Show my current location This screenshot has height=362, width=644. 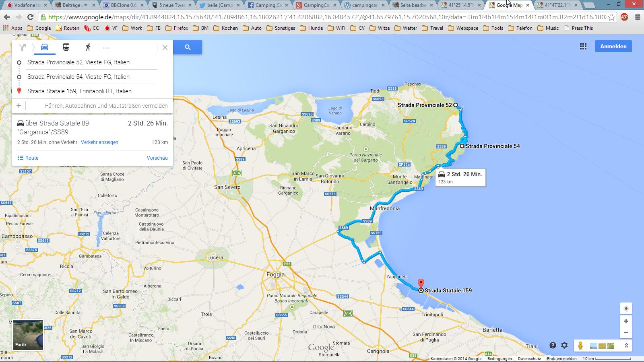coord(626,309)
